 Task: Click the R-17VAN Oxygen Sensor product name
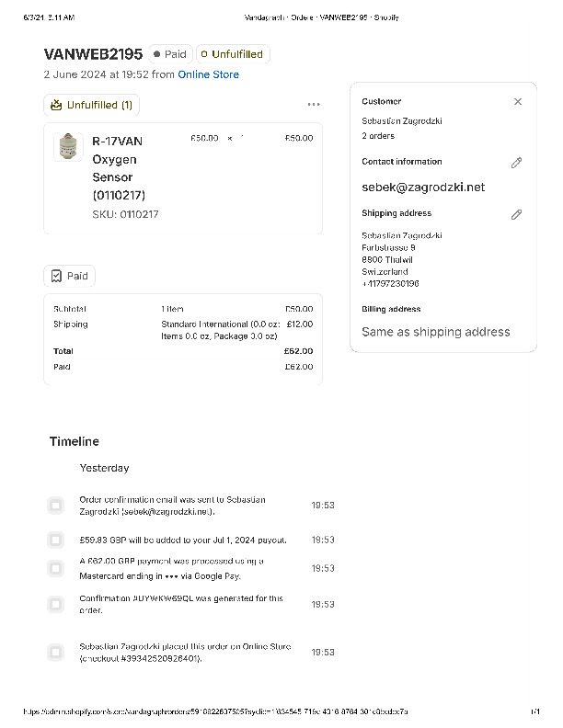pyautogui.click(x=119, y=167)
